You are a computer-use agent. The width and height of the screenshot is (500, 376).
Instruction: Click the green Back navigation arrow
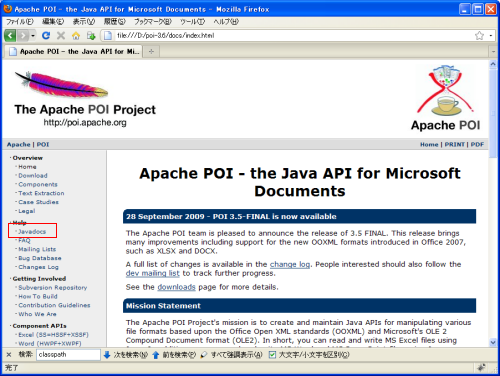[x=10, y=35]
